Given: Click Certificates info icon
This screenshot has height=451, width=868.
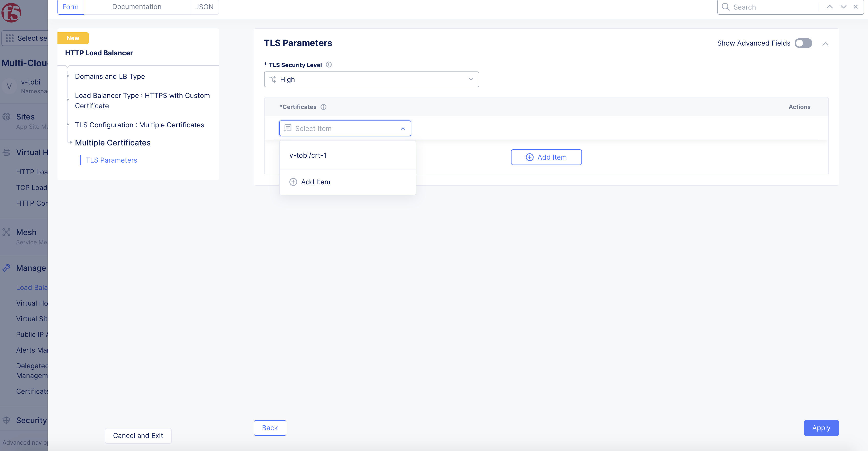Looking at the screenshot, I should (323, 107).
